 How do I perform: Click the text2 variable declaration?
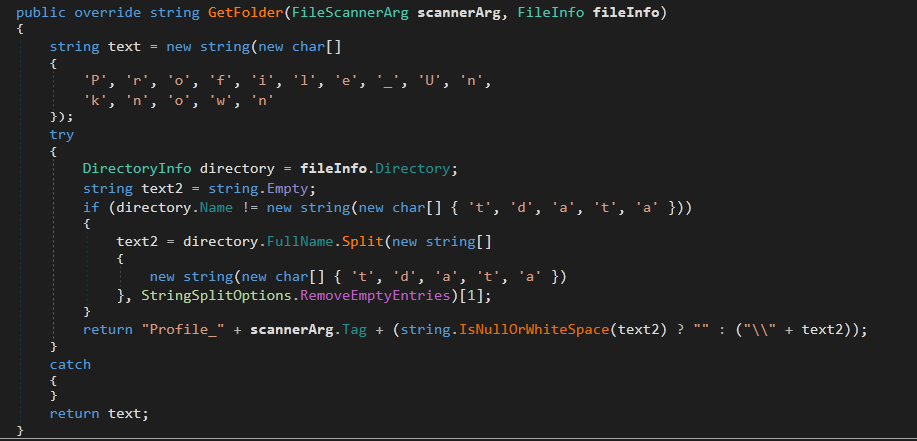(x=156, y=187)
